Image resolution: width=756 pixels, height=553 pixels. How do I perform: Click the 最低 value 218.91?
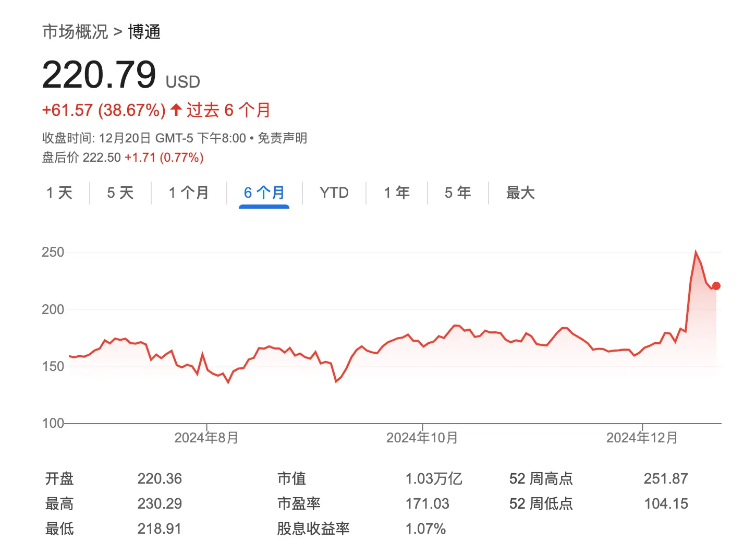(x=160, y=528)
